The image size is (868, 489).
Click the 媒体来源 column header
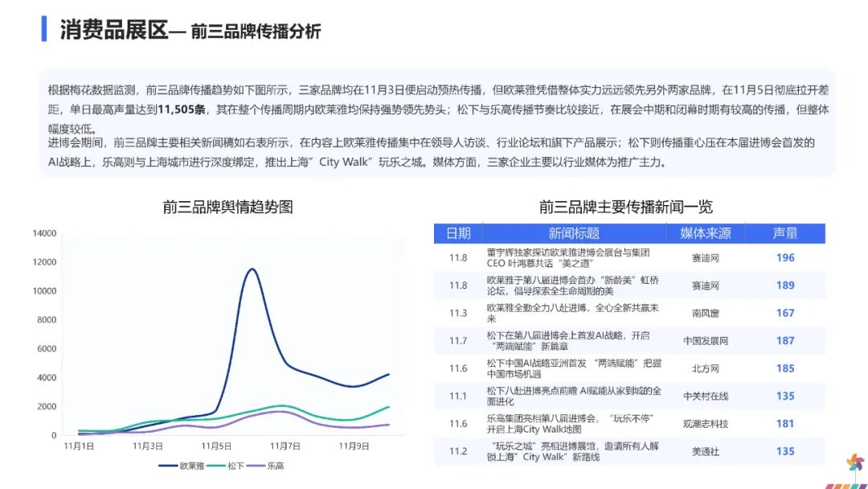(x=706, y=233)
